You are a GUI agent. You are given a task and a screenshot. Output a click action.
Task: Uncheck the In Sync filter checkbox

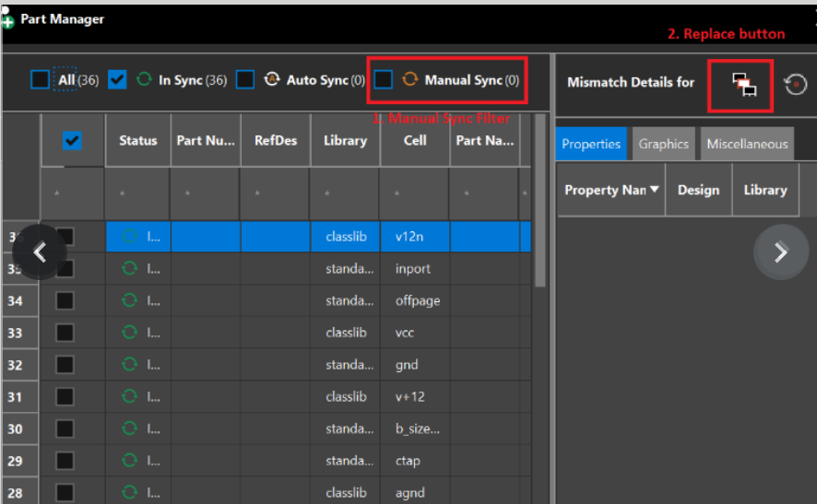117,80
